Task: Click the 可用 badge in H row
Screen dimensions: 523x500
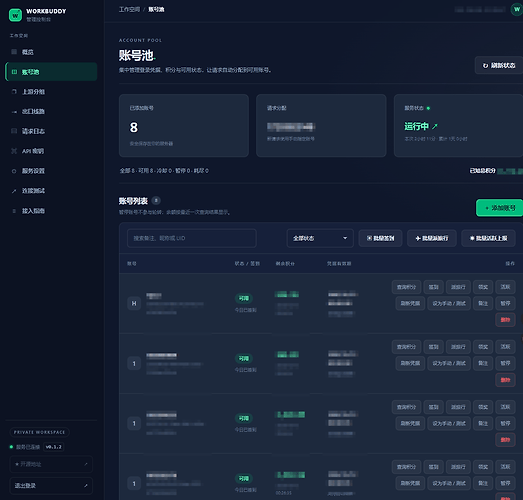Action: pos(244,298)
